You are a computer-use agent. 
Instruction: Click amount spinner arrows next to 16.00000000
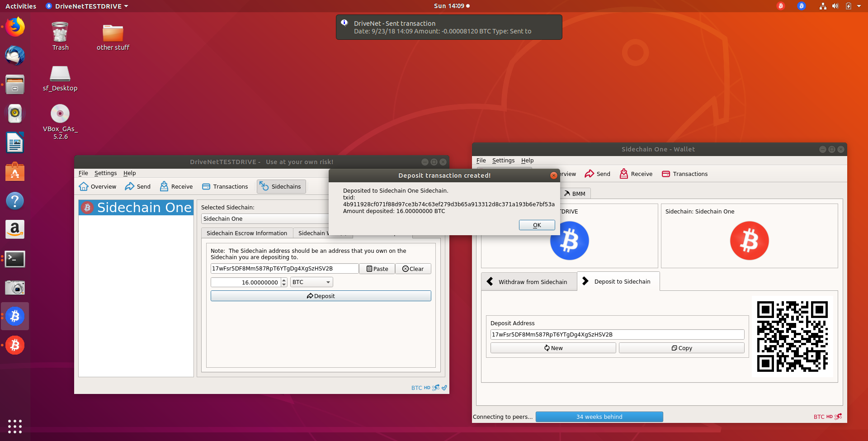click(284, 282)
